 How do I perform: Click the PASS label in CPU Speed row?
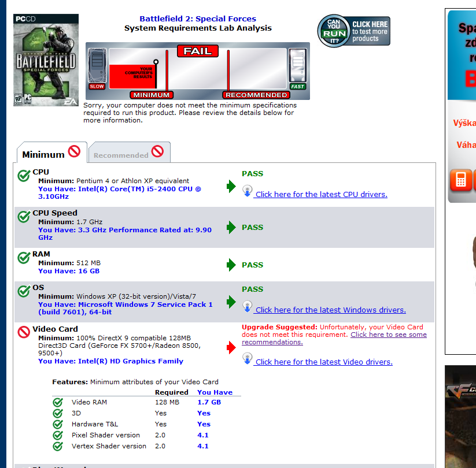[253, 228]
